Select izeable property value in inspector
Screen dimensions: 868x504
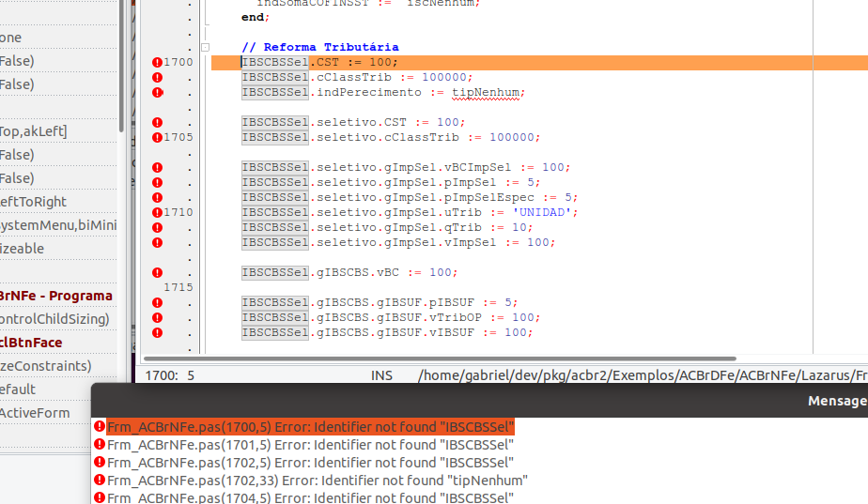(x=23, y=249)
